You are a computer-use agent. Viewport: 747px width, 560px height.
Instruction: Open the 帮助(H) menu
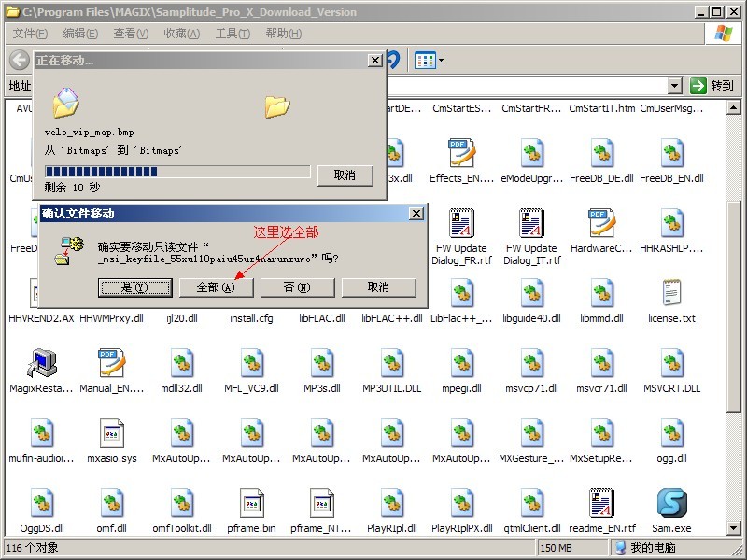(284, 34)
